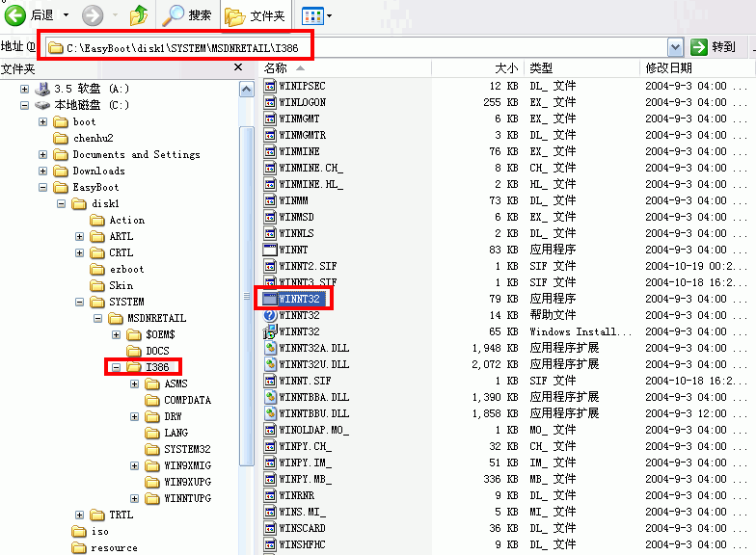Viewport: 756px width, 555px height.
Task: Toggle the Folders (文件夹) pane button
Action: pyautogui.click(x=255, y=15)
